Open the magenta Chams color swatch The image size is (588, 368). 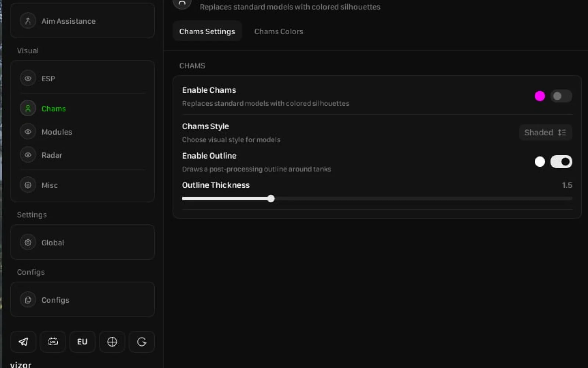point(540,96)
